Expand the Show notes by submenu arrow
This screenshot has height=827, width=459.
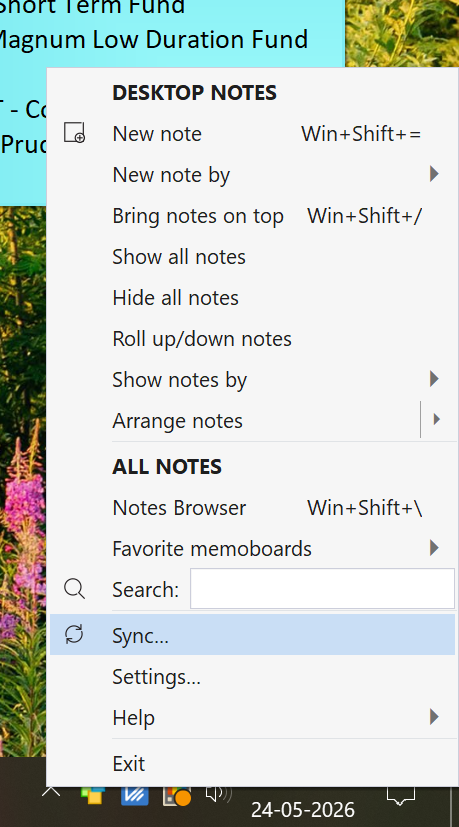(434, 379)
